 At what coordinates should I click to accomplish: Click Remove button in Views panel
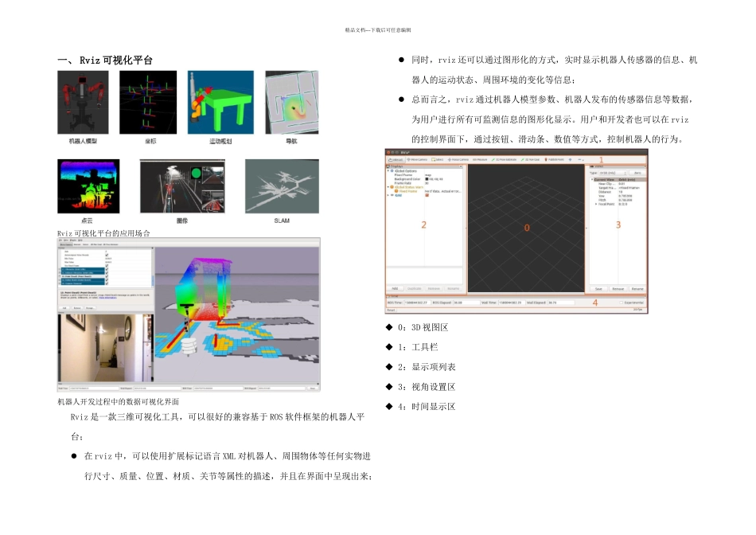click(x=618, y=289)
